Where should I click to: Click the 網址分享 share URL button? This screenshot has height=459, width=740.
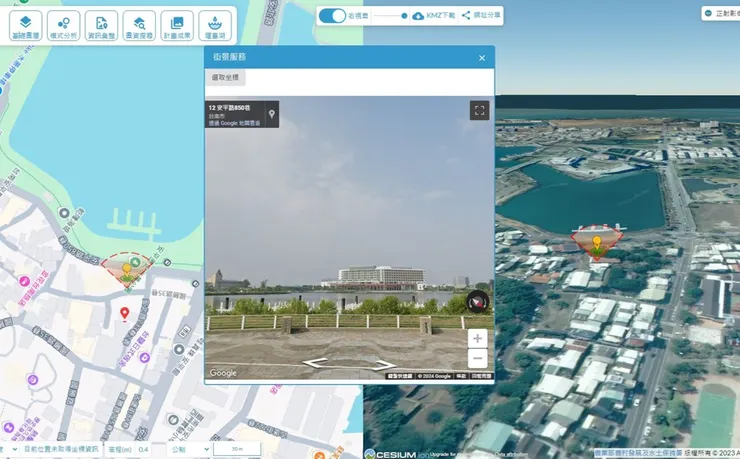pyautogui.click(x=481, y=16)
